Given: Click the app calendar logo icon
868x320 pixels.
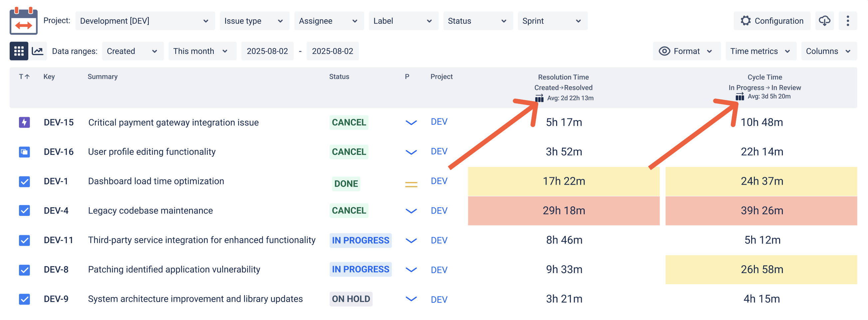Looking at the screenshot, I should (24, 21).
